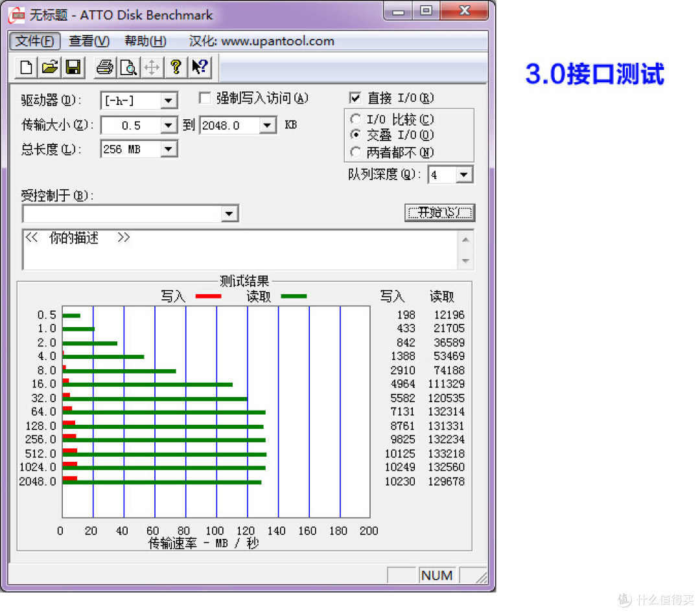Expand the 2048.0 end size dropdown

point(267,126)
